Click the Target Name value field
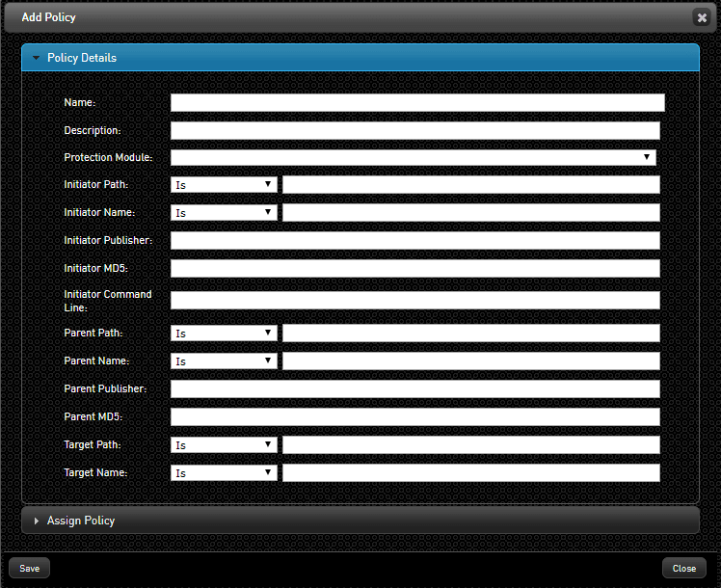The image size is (721, 588). (470, 473)
